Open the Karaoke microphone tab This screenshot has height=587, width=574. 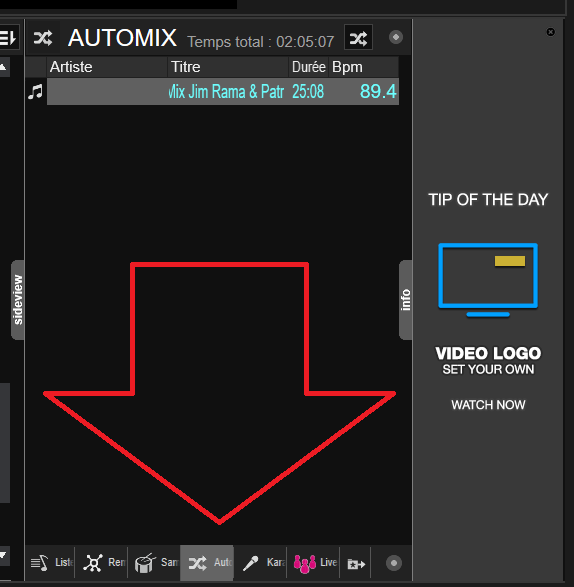[x=261, y=563]
